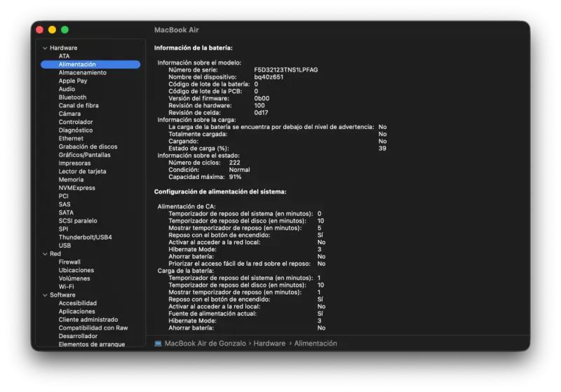Select ATA in the sidebar

pos(64,56)
